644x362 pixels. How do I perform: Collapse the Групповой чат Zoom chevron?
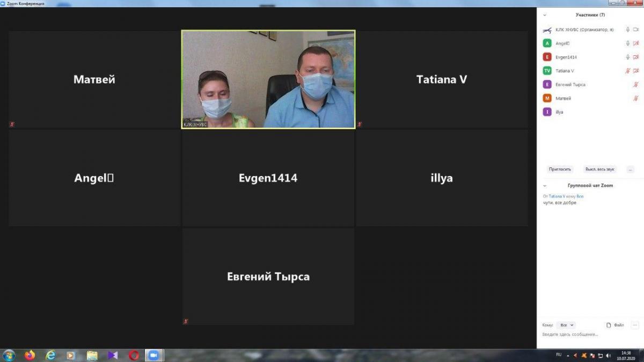coord(545,186)
